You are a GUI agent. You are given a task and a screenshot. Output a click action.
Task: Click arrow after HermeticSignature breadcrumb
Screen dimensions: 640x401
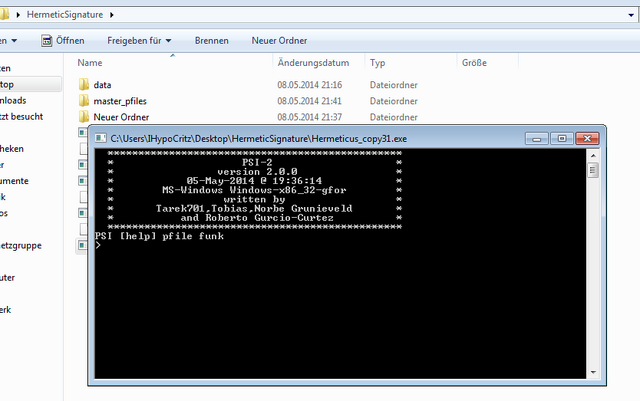click(112, 15)
